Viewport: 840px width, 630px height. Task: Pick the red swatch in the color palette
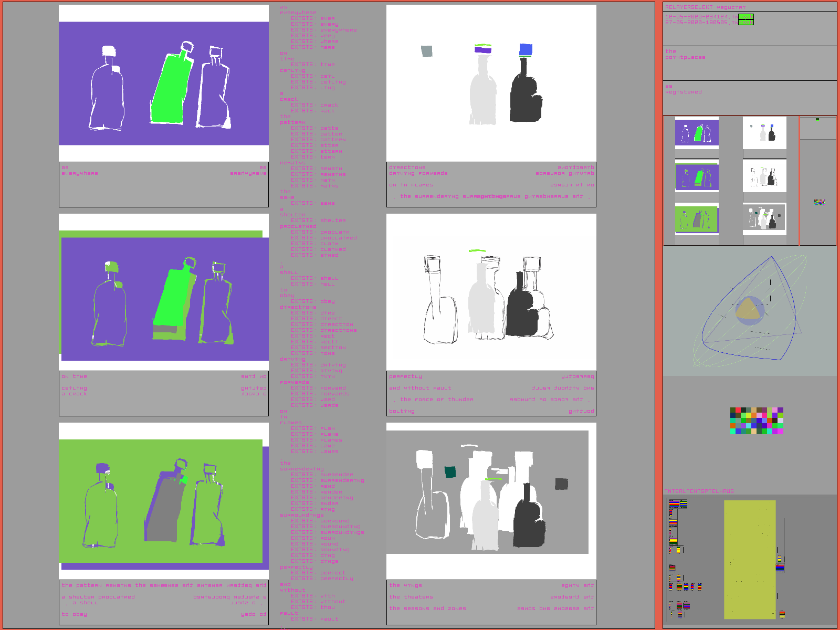pyautogui.click(x=739, y=410)
